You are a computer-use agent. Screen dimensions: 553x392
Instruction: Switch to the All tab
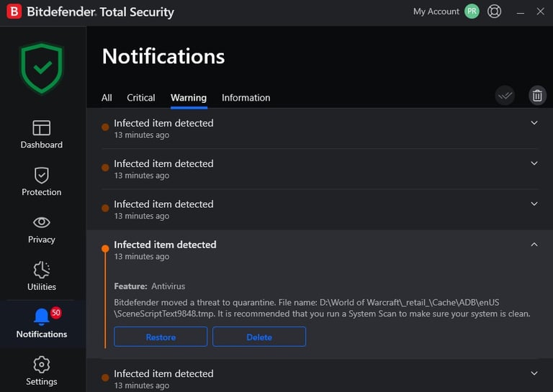(x=107, y=98)
